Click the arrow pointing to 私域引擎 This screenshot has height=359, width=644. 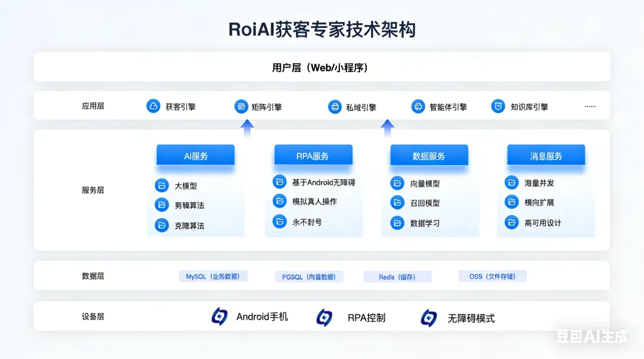[x=388, y=126]
